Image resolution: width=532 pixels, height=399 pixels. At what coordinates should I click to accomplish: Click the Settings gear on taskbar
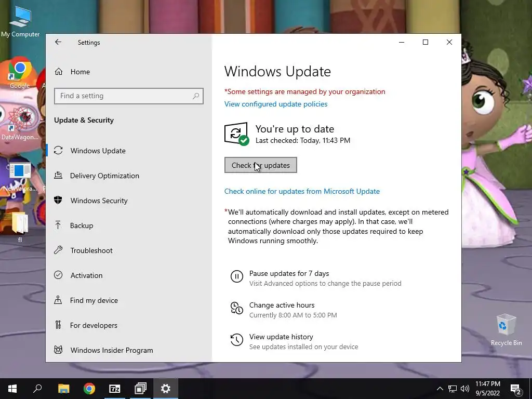tap(166, 389)
